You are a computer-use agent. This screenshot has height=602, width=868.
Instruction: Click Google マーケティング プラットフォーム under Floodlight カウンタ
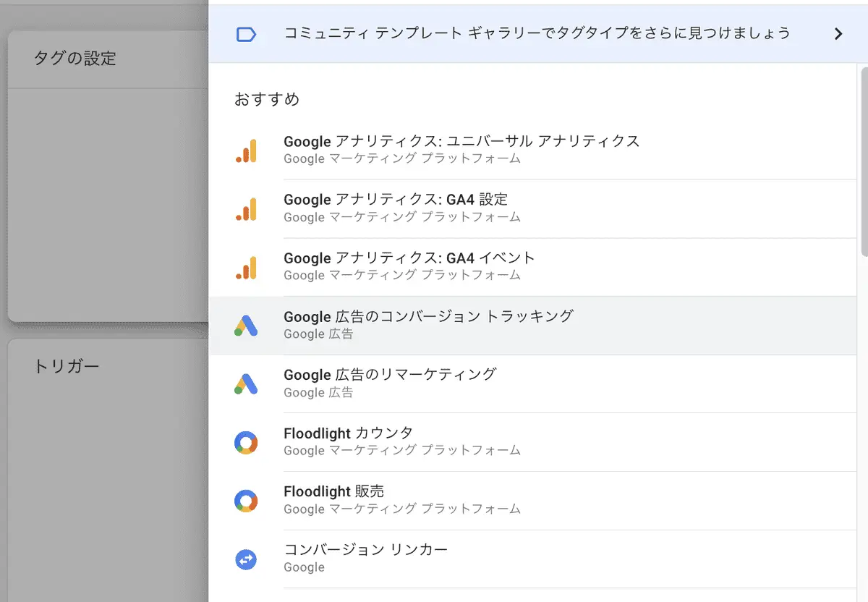point(402,451)
